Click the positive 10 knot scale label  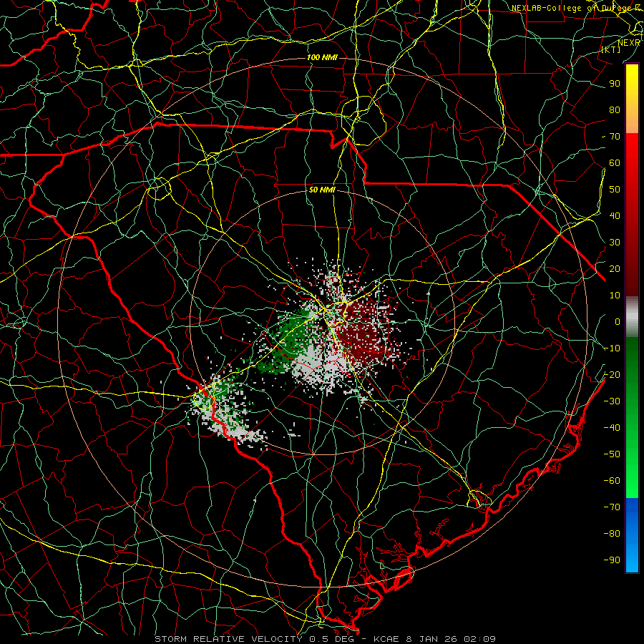pos(615,296)
